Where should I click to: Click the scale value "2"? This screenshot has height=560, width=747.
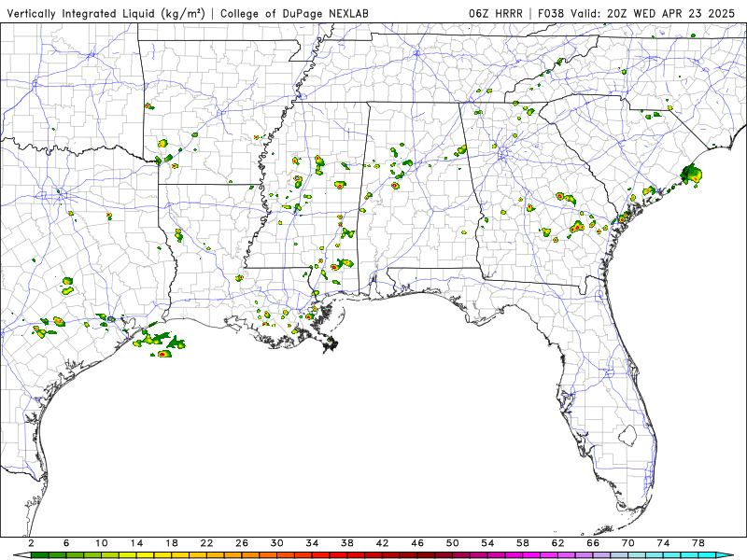click(x=31, y=543)
